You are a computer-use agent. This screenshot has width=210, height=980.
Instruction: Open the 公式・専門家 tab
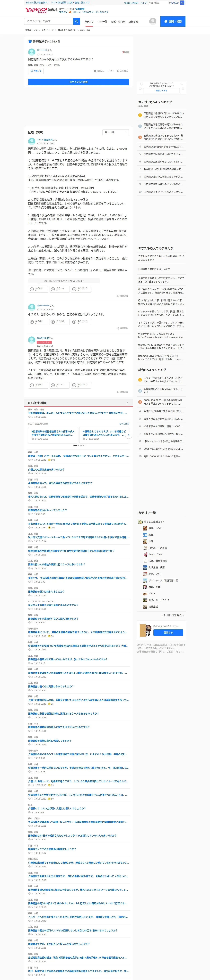tap(118, 22)
